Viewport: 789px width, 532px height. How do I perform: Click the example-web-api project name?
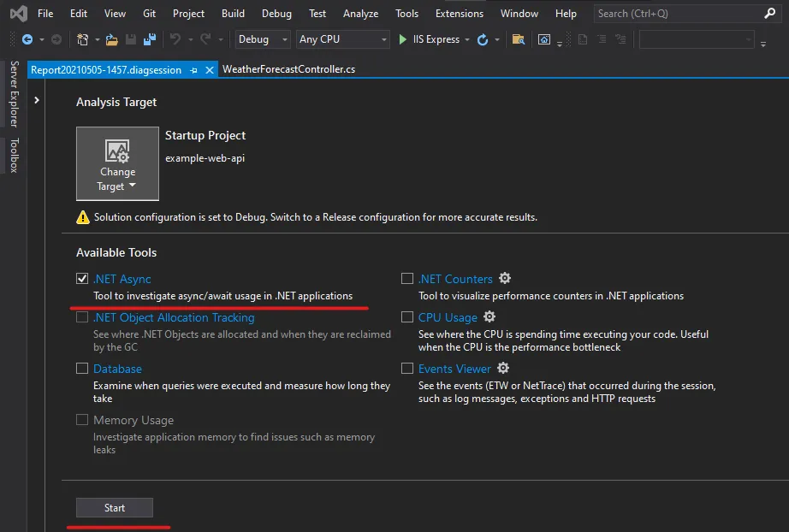pos(205,158)
